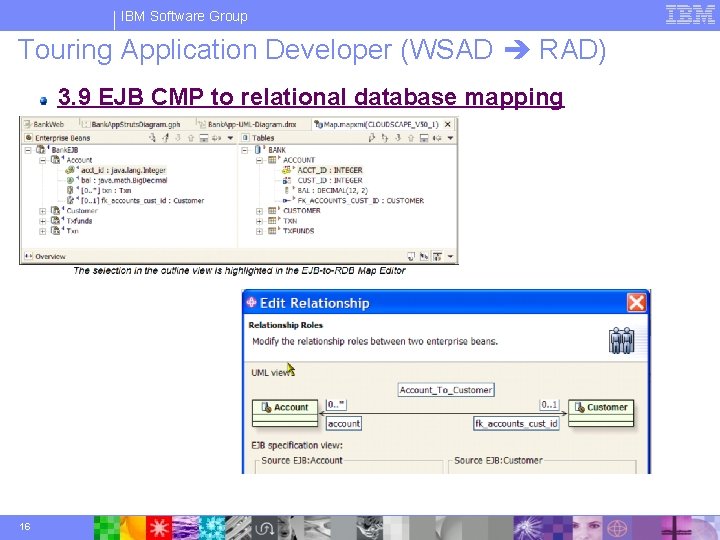This screenshot has width=720, height=540.
Task: Click the Customer bean icon in tree
Action: click(x=56, y=211)
